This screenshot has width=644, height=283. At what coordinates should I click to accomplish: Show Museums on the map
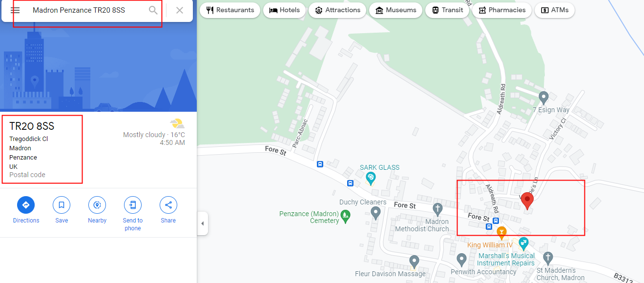(x=396, y=10)
